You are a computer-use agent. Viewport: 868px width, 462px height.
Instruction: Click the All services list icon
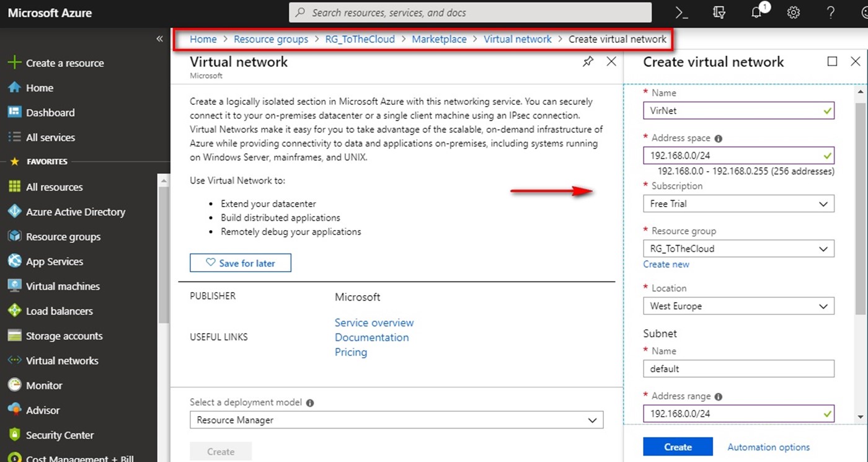14,137
